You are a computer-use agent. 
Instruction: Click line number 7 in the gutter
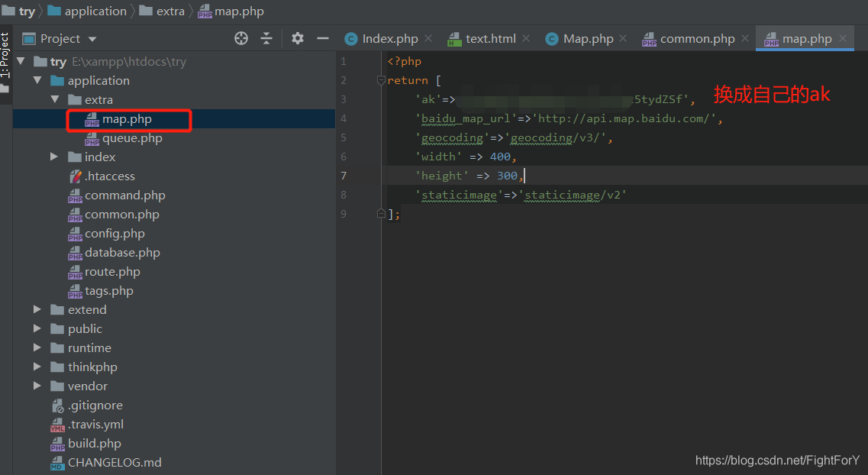tap(344, 176)
